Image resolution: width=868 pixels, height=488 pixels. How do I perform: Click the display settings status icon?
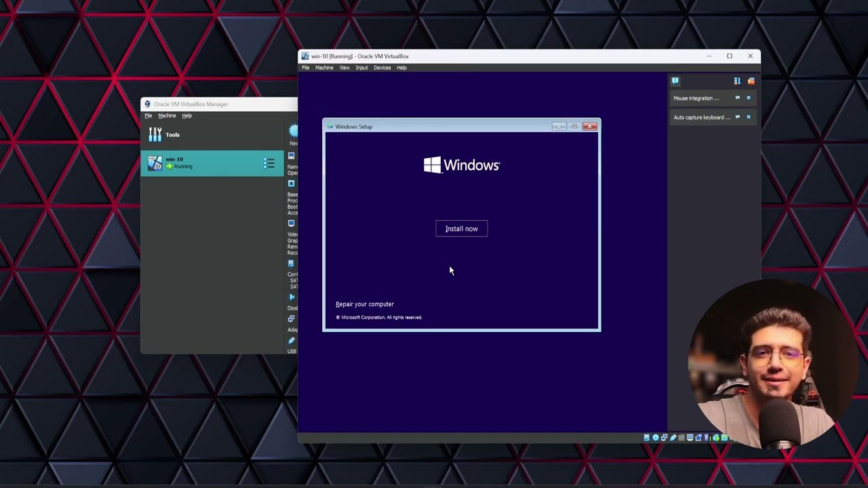(x=690, y=438)
